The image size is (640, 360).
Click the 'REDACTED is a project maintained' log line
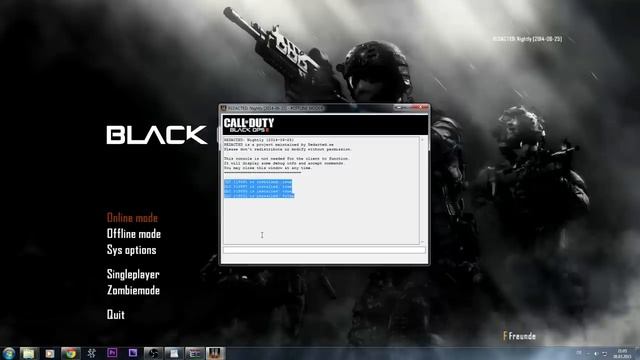[279, 144]
